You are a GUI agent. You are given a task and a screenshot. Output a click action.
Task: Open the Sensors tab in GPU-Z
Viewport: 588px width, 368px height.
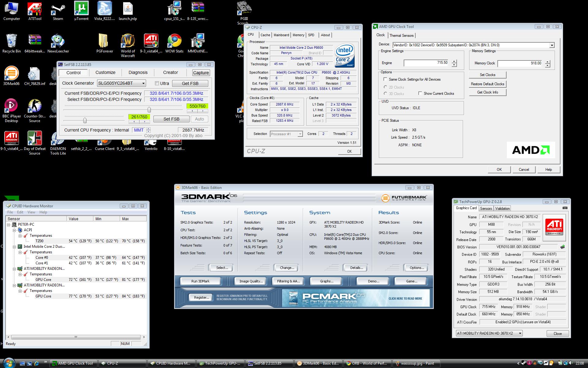[x=486, y=209]
